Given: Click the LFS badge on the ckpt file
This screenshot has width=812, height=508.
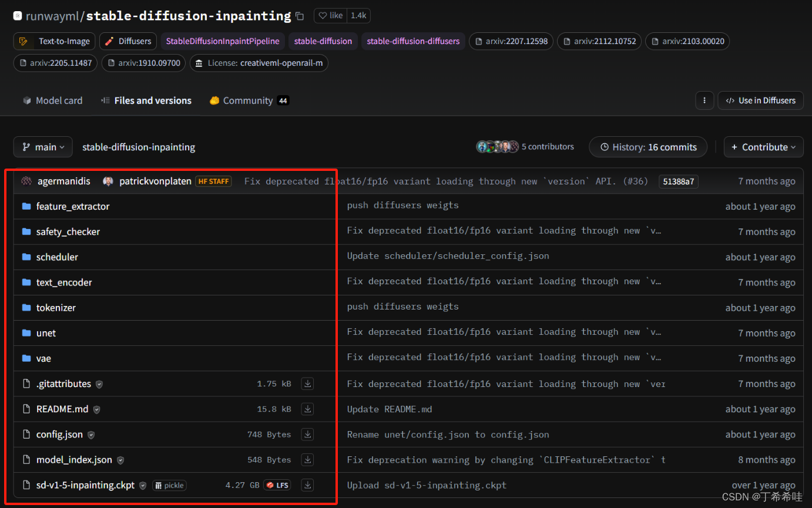Looking at the screenshot, I should pyautogui.click(x=277, y=485).
